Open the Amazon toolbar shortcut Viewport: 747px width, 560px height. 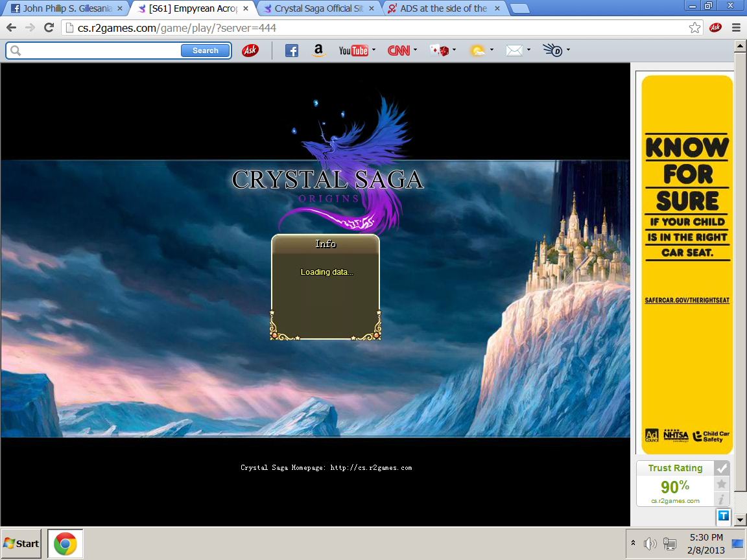click(x=318, y=51)
